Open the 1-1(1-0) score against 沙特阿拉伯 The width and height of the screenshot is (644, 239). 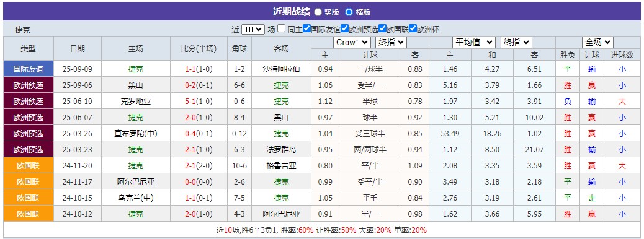point(199,69)
